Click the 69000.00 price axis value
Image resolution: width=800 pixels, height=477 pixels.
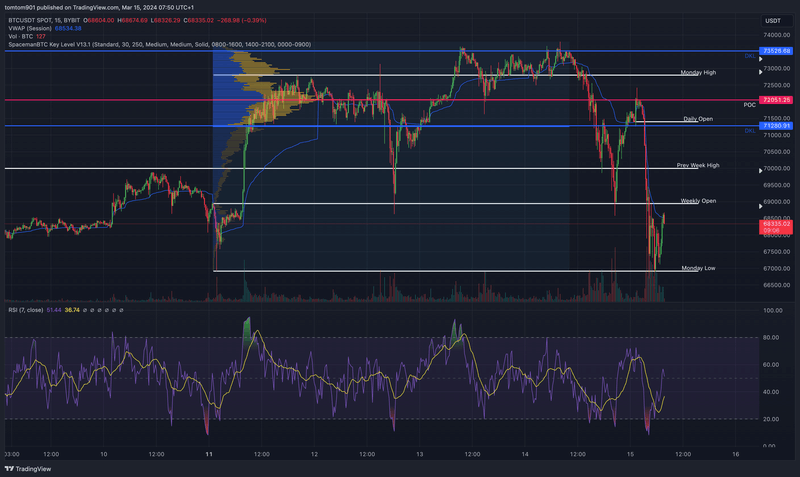tap(777, 202)
